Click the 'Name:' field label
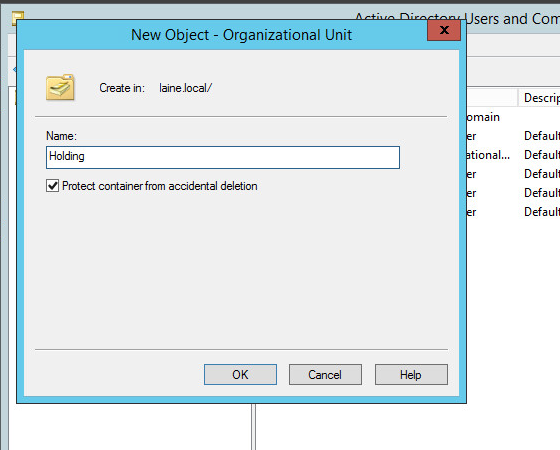The height and width of the screenshot is (450, 560). [x=61, y=136]
